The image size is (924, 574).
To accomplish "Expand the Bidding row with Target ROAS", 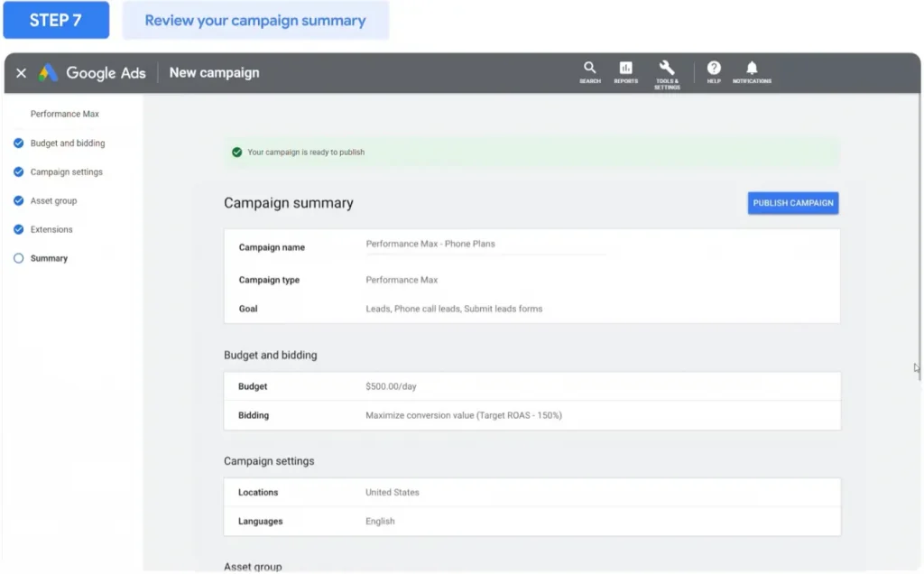I will [531, 415].
